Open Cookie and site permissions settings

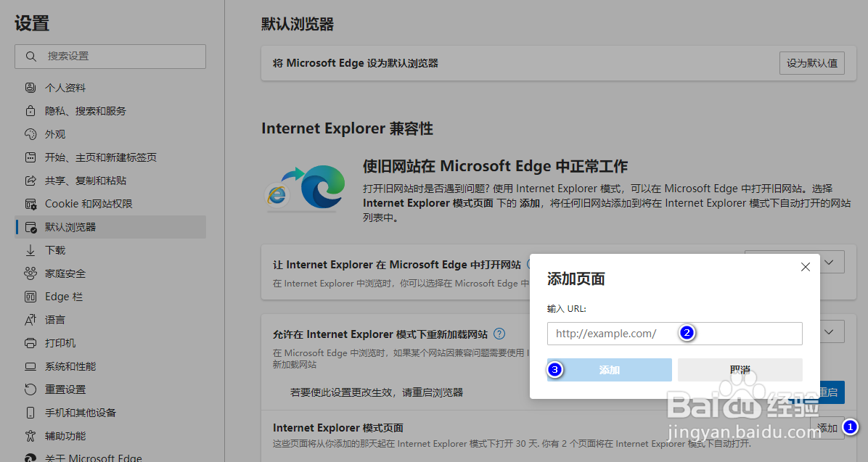[x=89, y=204]
